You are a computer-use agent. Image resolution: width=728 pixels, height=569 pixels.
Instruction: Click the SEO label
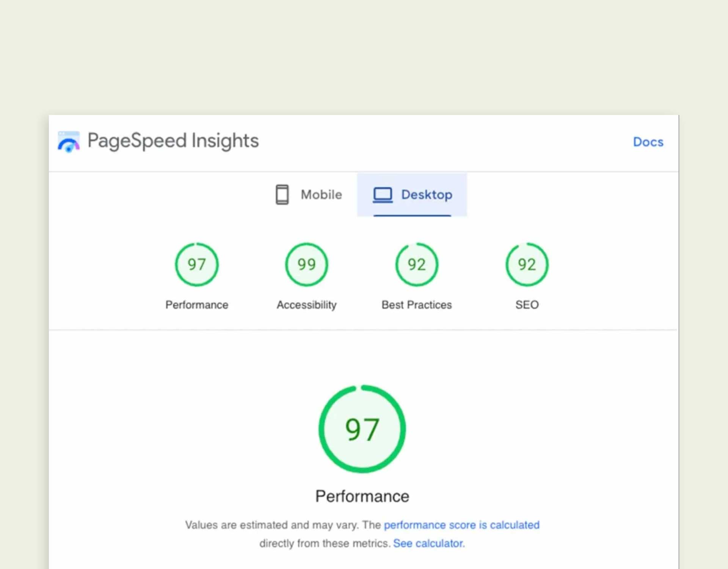527,305
